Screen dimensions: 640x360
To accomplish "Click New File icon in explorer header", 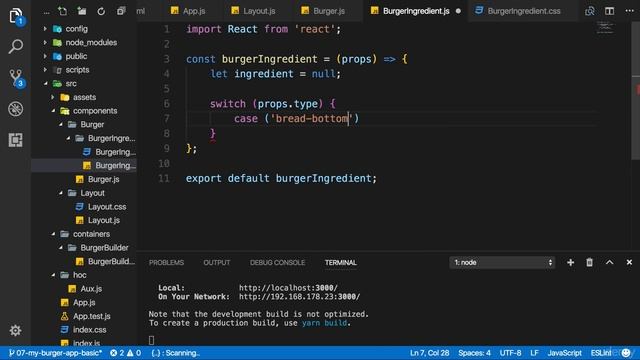I will pos(62,11).
